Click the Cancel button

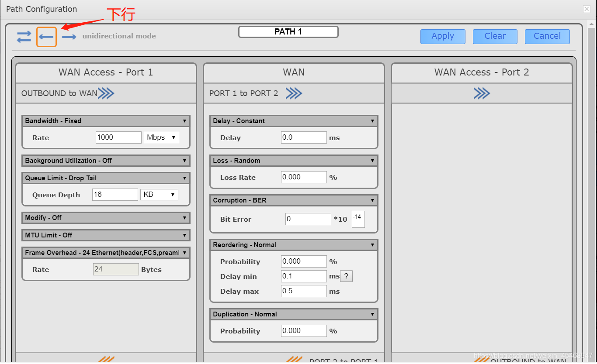[547, 36]
